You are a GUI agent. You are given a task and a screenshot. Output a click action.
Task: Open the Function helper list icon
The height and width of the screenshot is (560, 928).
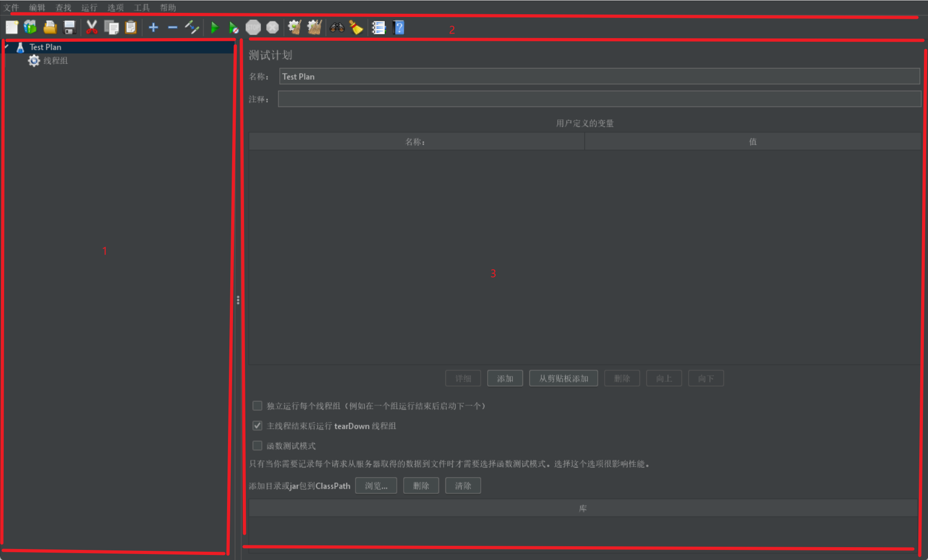tap(378, 28)
